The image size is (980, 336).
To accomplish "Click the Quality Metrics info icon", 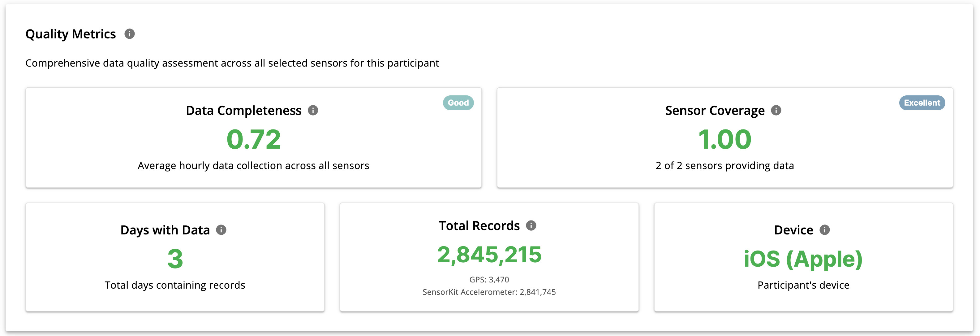I will pos(129,34).
